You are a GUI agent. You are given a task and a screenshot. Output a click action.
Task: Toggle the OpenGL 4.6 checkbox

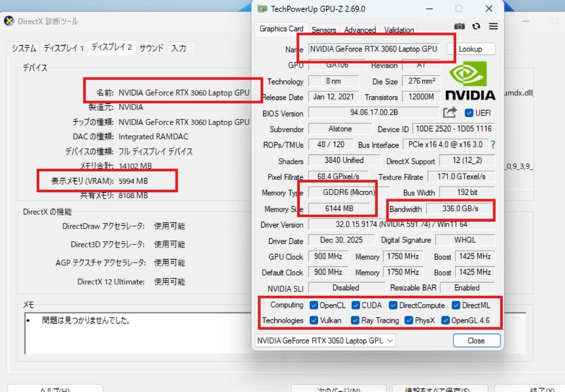point(445,320)
